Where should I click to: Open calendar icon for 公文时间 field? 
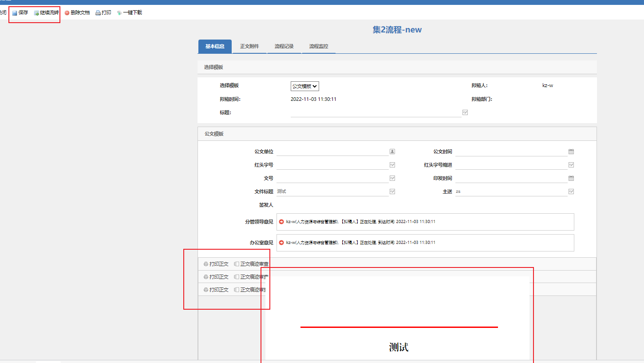pos(571,152)
